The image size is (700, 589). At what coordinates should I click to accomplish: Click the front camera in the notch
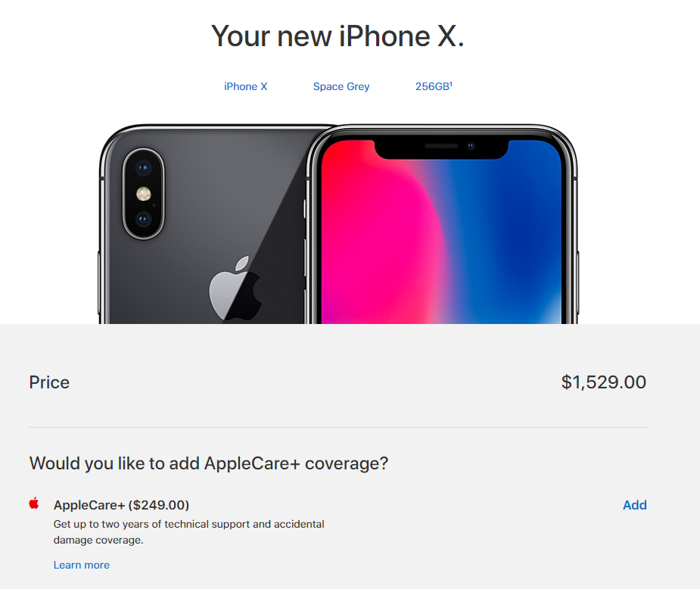tap(471, 146)
